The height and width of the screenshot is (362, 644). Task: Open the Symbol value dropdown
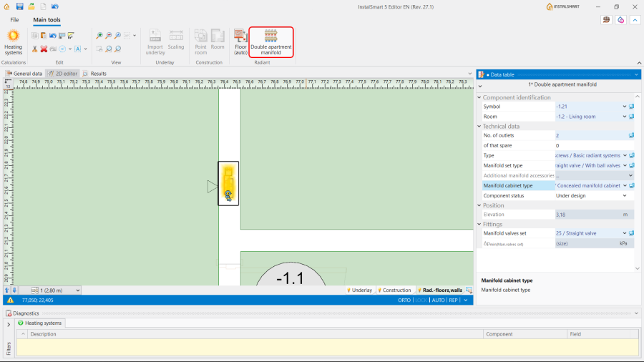tap(624, 107)
